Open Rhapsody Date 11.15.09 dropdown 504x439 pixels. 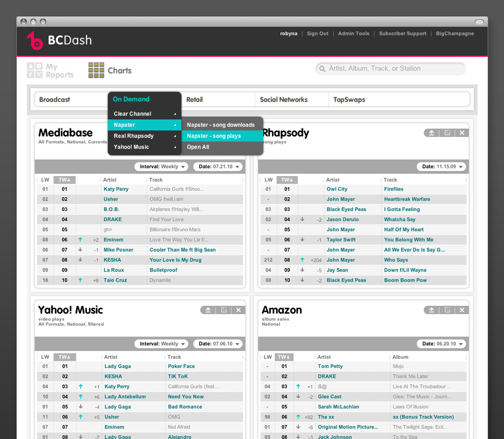pyautogui.click(x=441, y=166)
